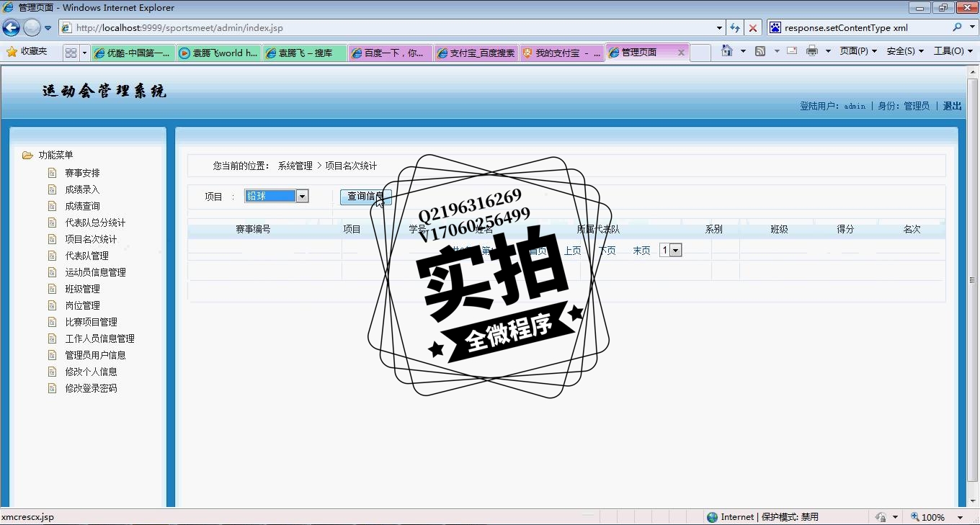Open the 工具(O) menu
The width and height of the screenshot is (980, 525).
pos(953,51)
